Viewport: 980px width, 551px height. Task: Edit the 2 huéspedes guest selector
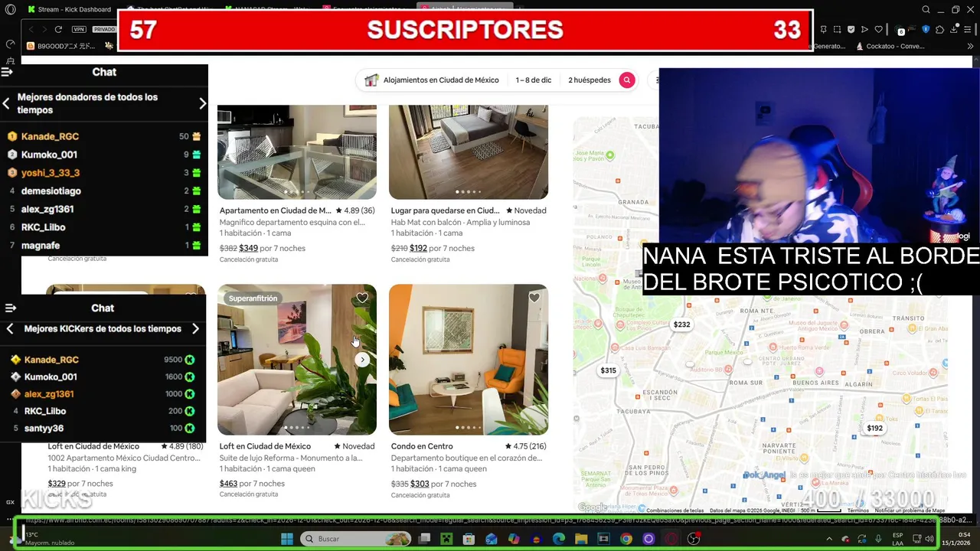tap(590, 80)
